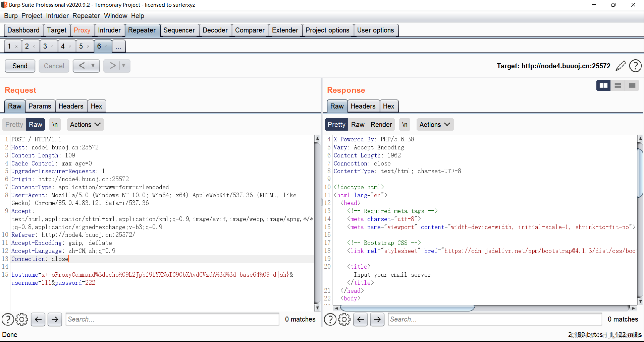The image size is (644, 342).
Task: Close Repeater tab 1
Action: [x=16, y=47]
